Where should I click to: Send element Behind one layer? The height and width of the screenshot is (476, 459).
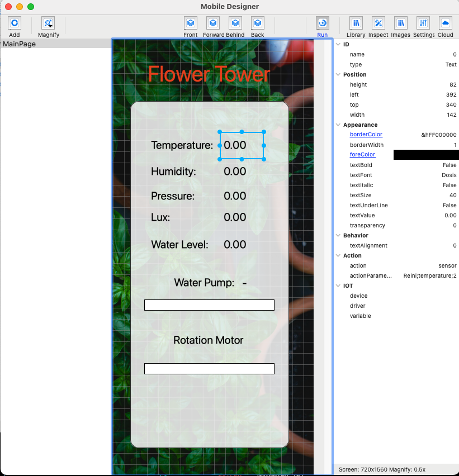coord(235,23)
